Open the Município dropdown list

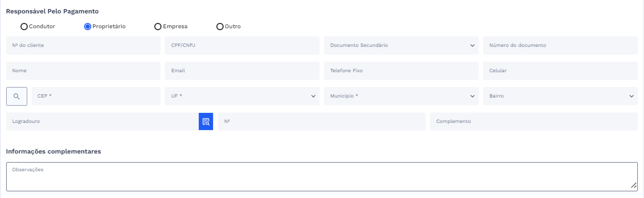pos(401,96)
